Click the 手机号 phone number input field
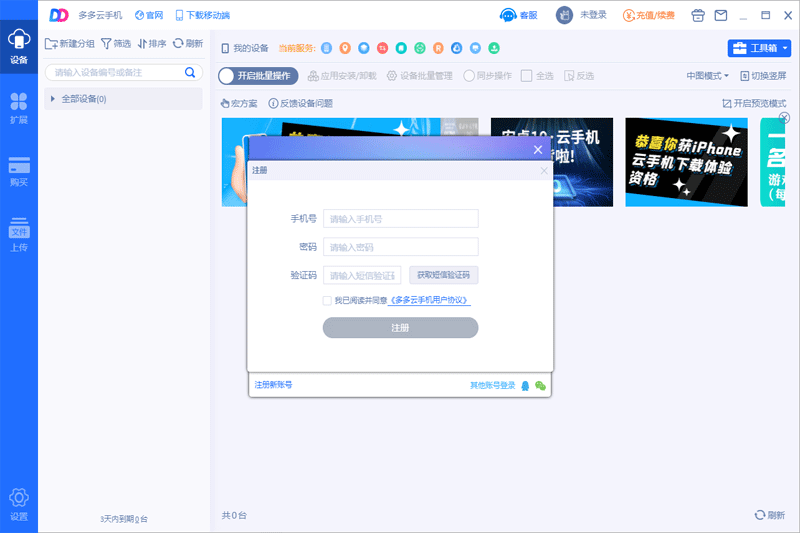 [400, 219]
